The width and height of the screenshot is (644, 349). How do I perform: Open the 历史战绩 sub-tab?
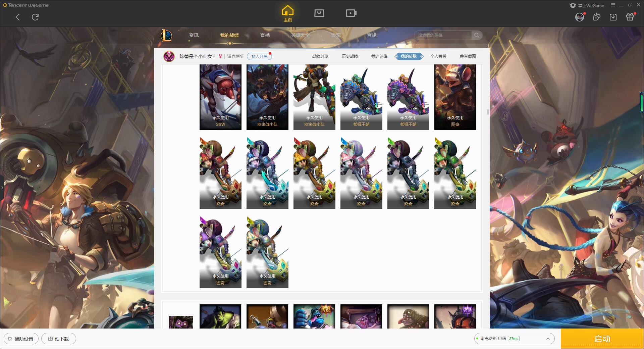350,56
